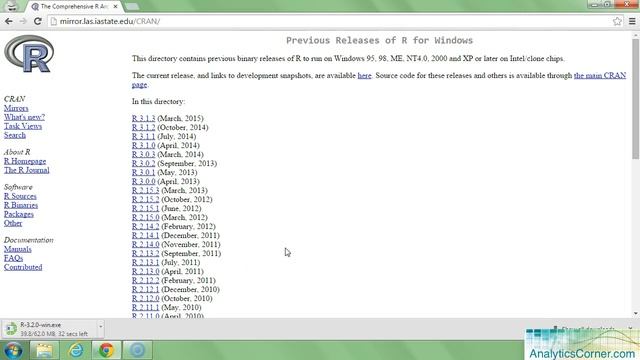Reload the page with refresh icon
The height and width of the screenshot is (360, 640).
(x=38, y=21)
